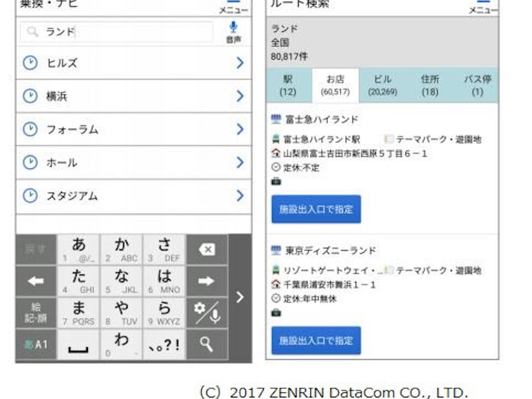This screenshot has height=399, width=532.
Task: Click 施設出入口で指定 under 富士急ハイランド
Action: coord(316,209)
